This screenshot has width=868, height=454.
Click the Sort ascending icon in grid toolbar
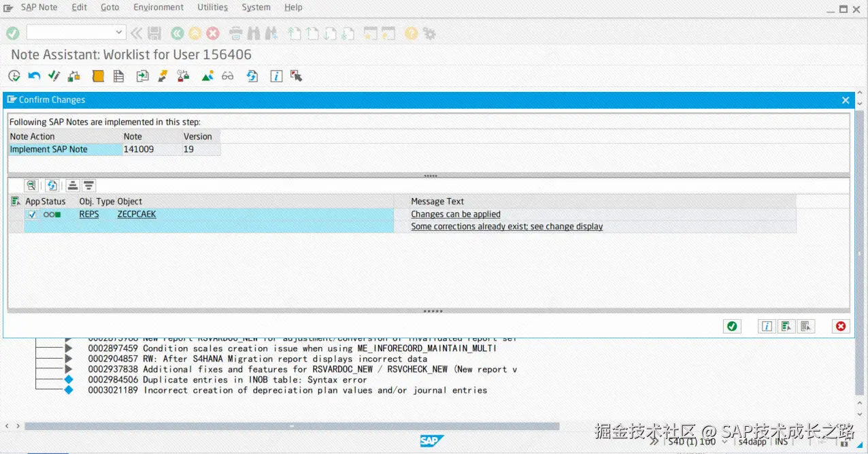coord(73,185)
